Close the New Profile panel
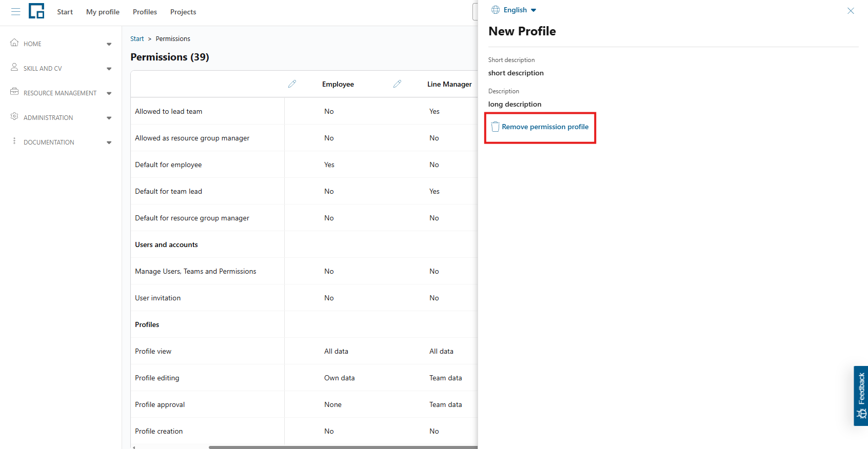 click(x=851, y=11)
